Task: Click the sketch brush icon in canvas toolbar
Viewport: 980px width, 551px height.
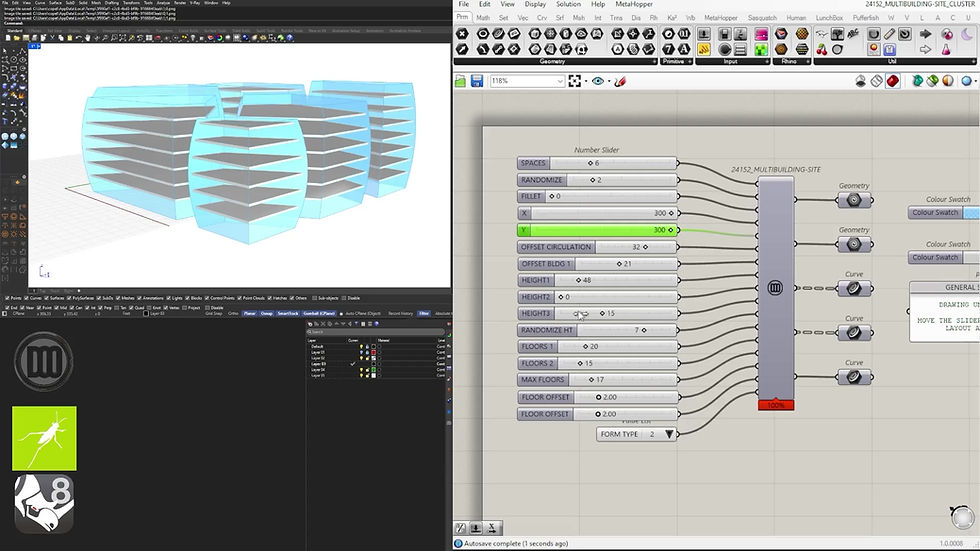Action: 620,81
